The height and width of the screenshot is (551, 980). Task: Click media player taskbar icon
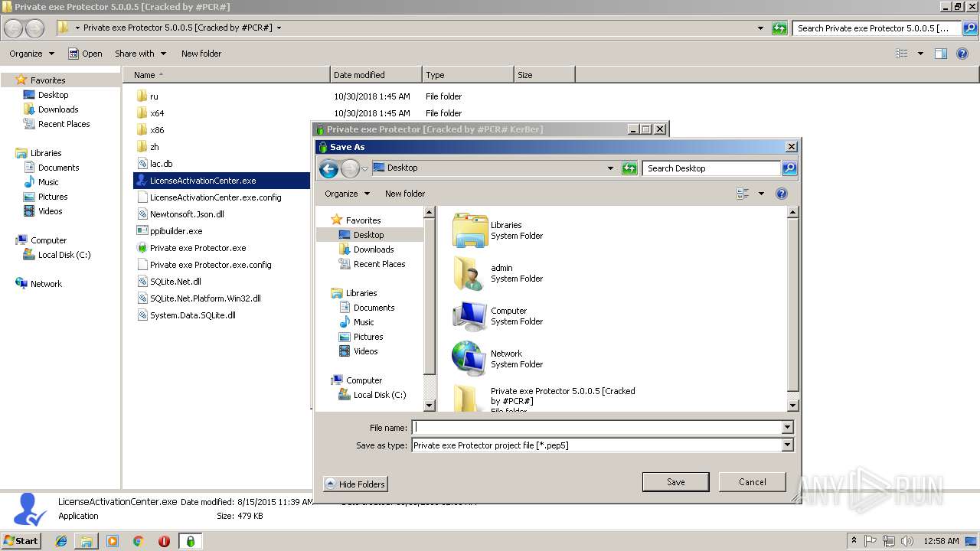click(113, 541)
